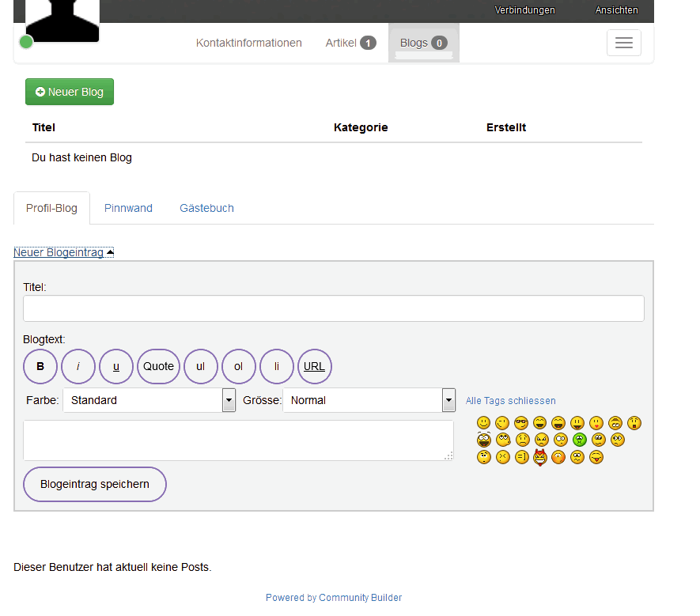Click the green Neuer Blog button

pos(70,92)
